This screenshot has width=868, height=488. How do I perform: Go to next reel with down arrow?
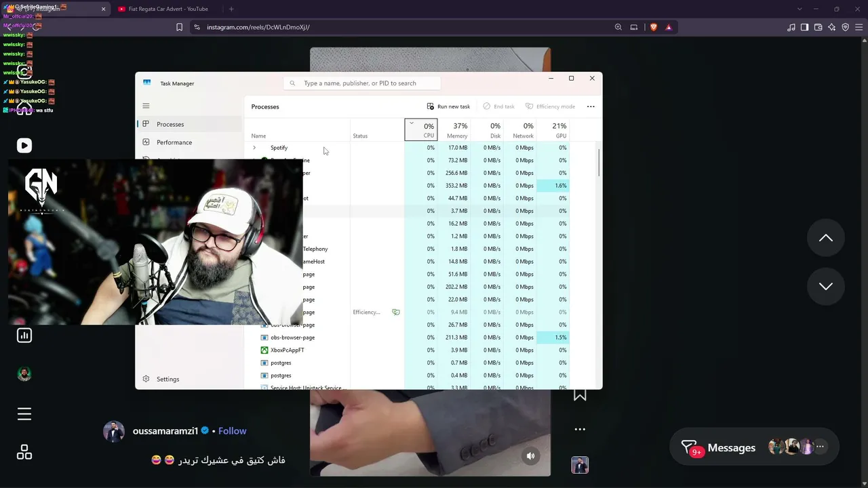coord(826,286)
